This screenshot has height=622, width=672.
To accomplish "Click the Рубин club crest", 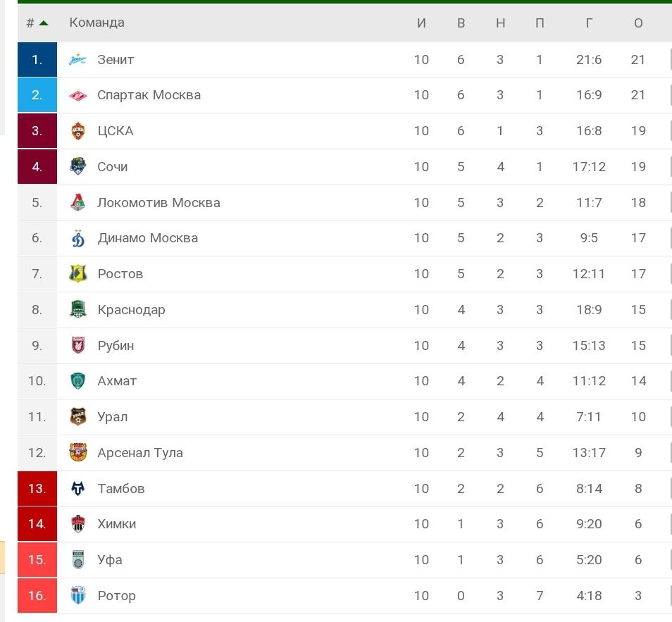I will tap(77, 345).
